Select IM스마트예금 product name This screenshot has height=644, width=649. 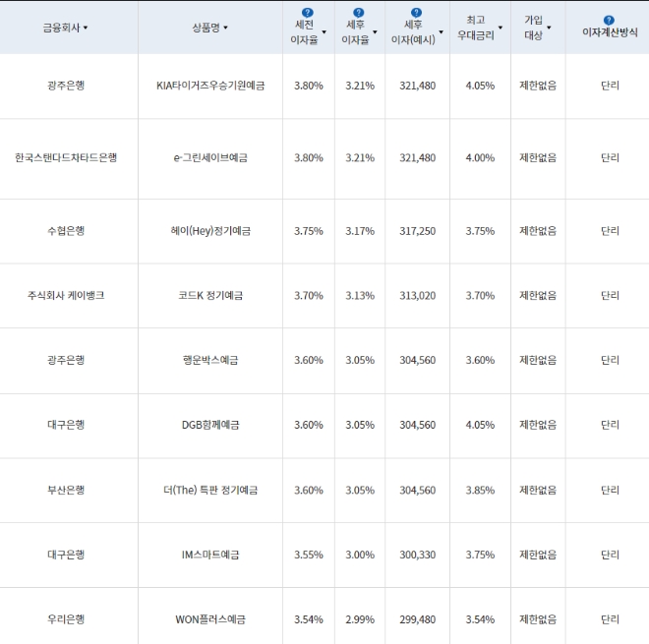coord(210,555)
